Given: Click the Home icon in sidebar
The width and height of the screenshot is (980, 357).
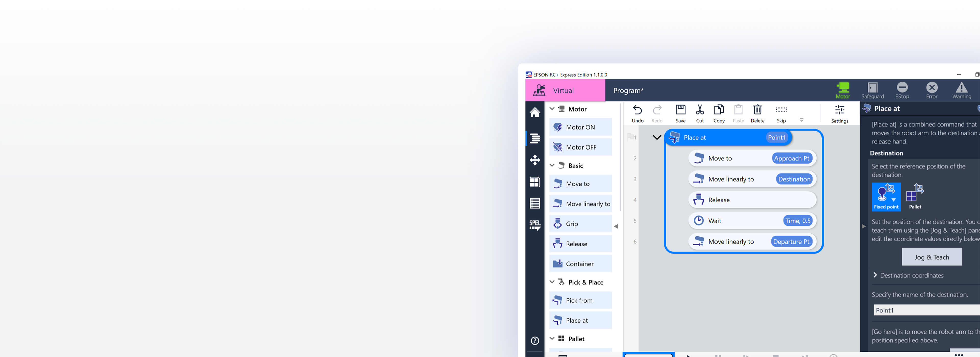Looking at the screenshot, I should pyautogui.click(x=534, y=112).
